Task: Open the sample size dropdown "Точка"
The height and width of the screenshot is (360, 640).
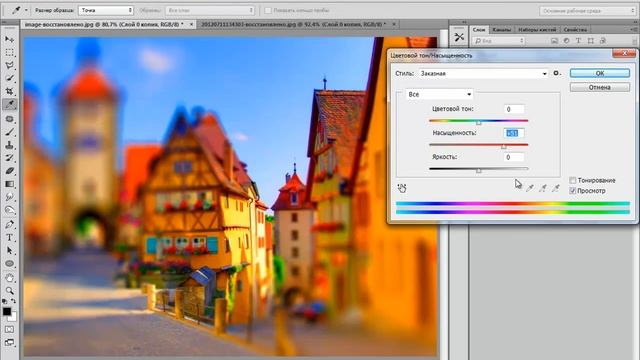Action: [x=106, y=10]
